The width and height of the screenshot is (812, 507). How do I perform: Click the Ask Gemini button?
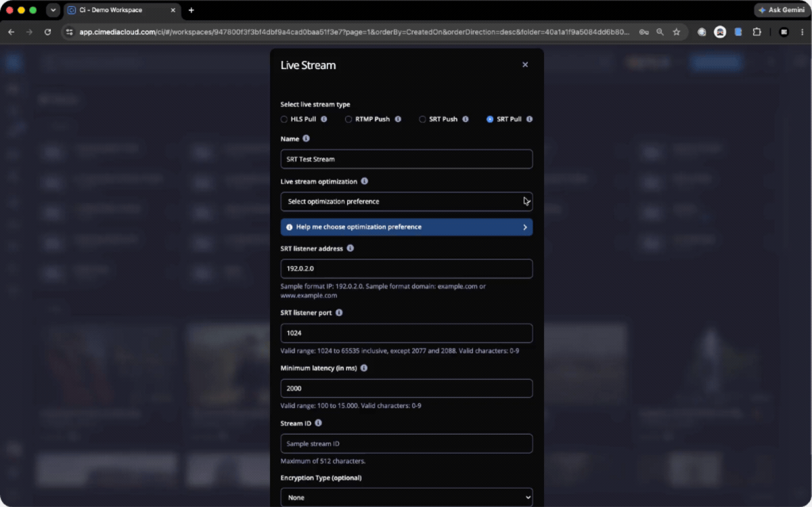[782, 10]
